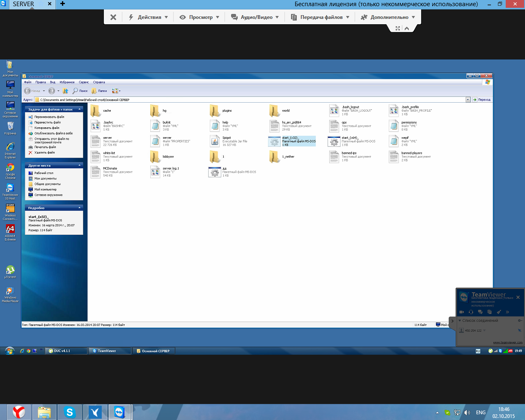Click the Up folder icon in Explorer toolbar
Screen dimensions: 525x420
65,91
